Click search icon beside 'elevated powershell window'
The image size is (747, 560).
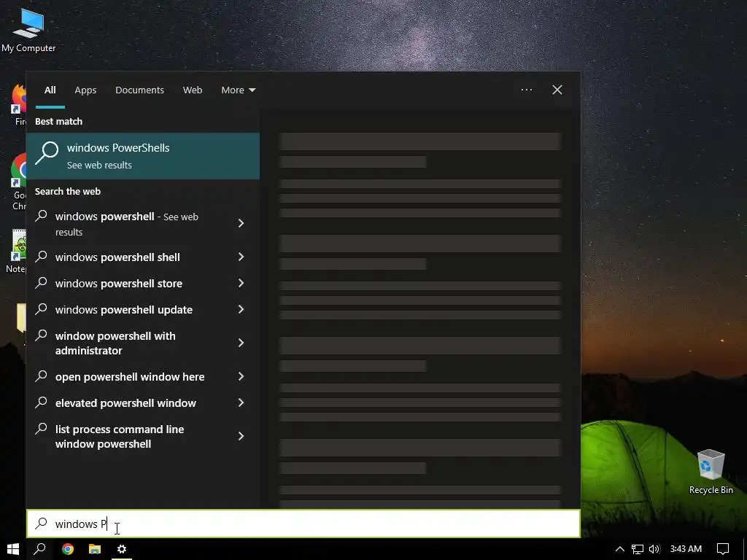42,402
